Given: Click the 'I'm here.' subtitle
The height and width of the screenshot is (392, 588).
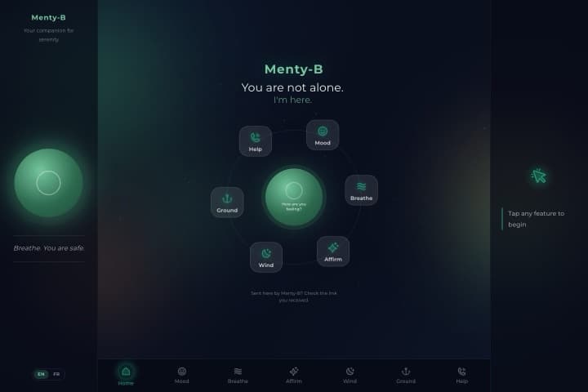Looking at the screenshot, I should tap(292, 100).
